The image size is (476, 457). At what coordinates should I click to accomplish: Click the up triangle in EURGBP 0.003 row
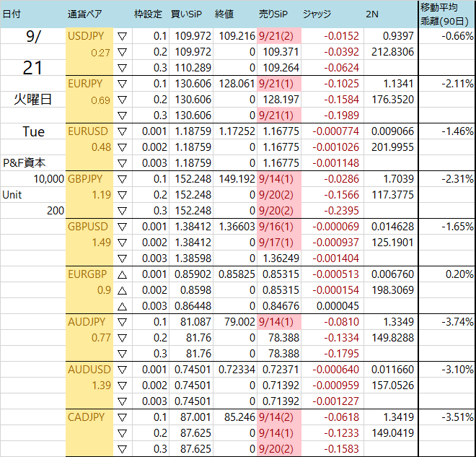(x=122, y=306)
